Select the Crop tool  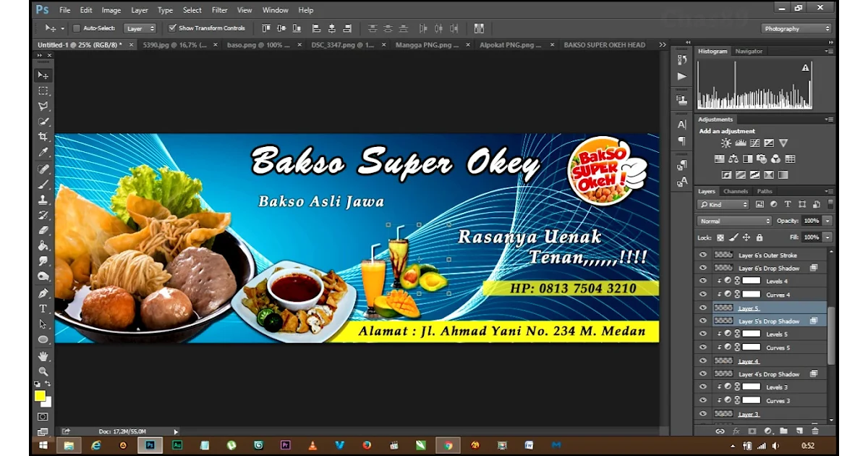[x=43, y=136]
